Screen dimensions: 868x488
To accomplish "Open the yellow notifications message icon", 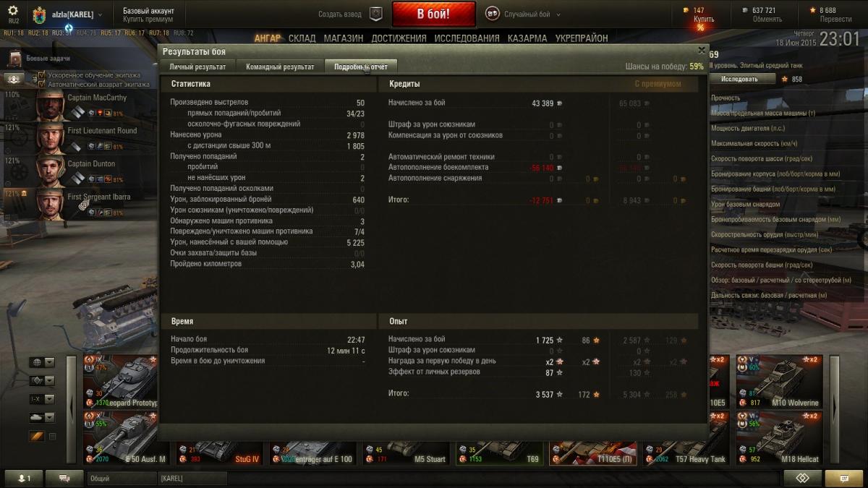I will click(x=843, y=478).
